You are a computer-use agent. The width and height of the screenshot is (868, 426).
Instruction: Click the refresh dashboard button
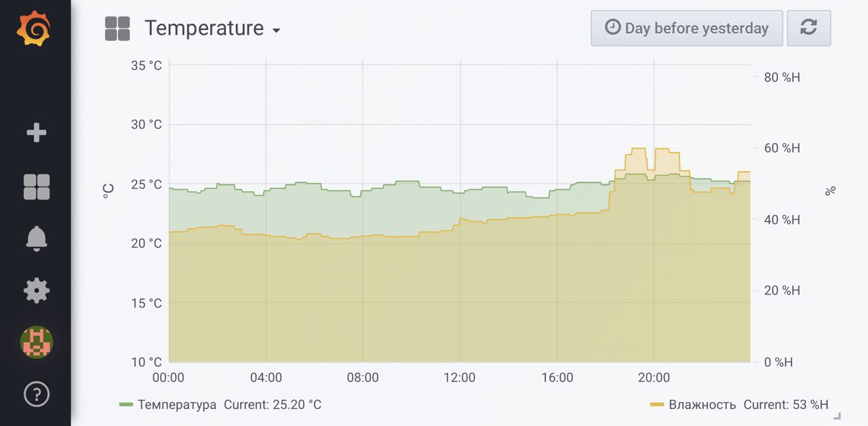808,28
